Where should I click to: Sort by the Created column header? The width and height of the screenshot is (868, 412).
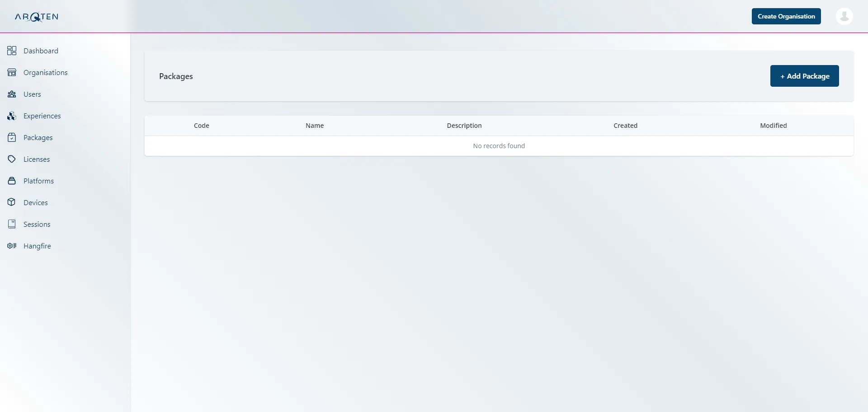coord(625,126)
